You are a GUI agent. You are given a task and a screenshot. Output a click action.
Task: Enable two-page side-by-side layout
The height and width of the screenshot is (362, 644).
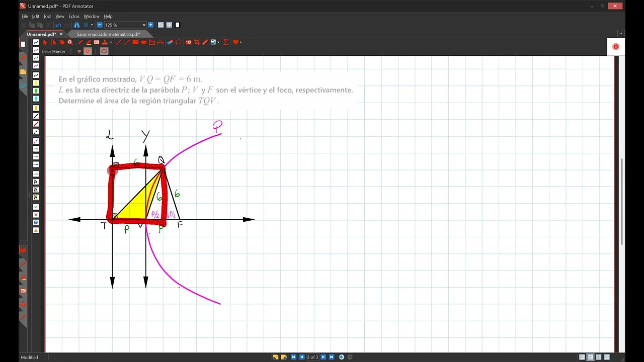[x=607, y=357]
